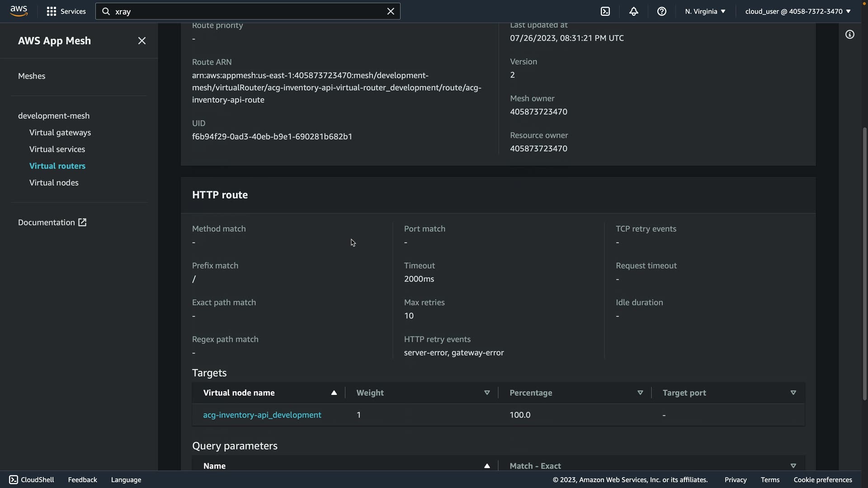Expand the N. Virginia region dropdown
868x488 pixels.
[705, 11]
